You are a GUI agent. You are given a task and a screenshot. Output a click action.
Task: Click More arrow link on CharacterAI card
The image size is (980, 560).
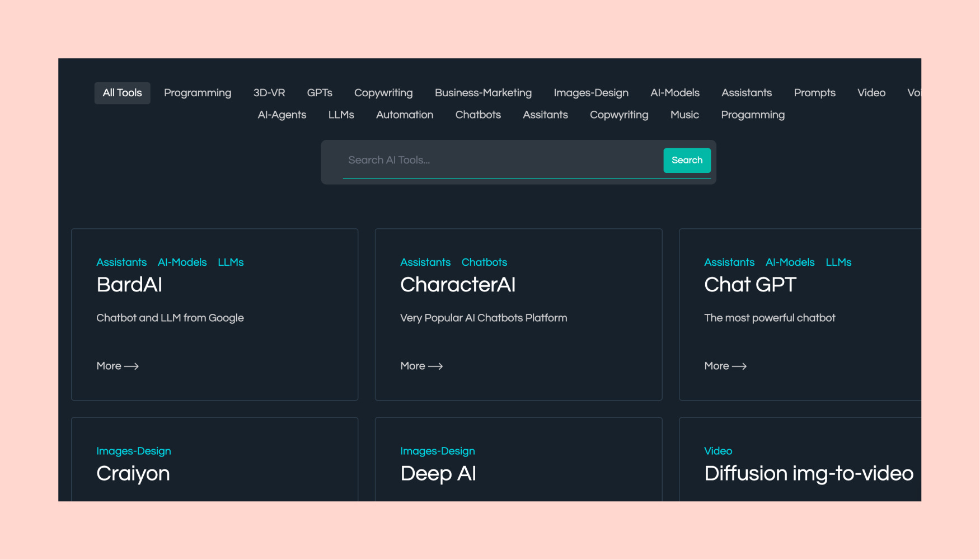coord(421,366)
